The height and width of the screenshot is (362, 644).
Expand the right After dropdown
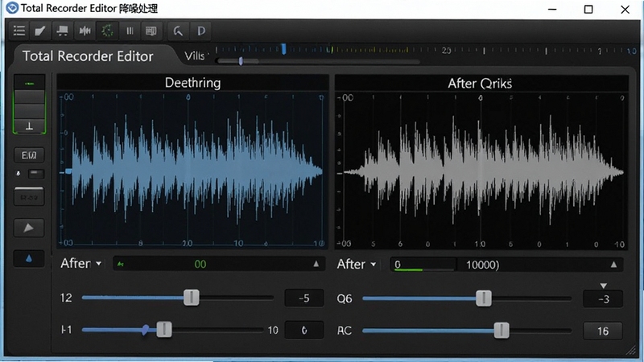357,264
